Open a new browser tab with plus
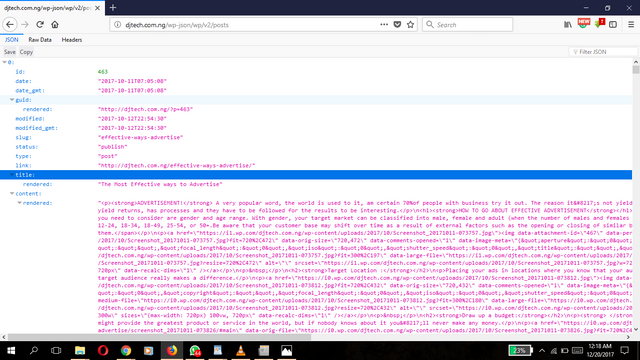This screenshot has height=360, width=640. [113, 7]
